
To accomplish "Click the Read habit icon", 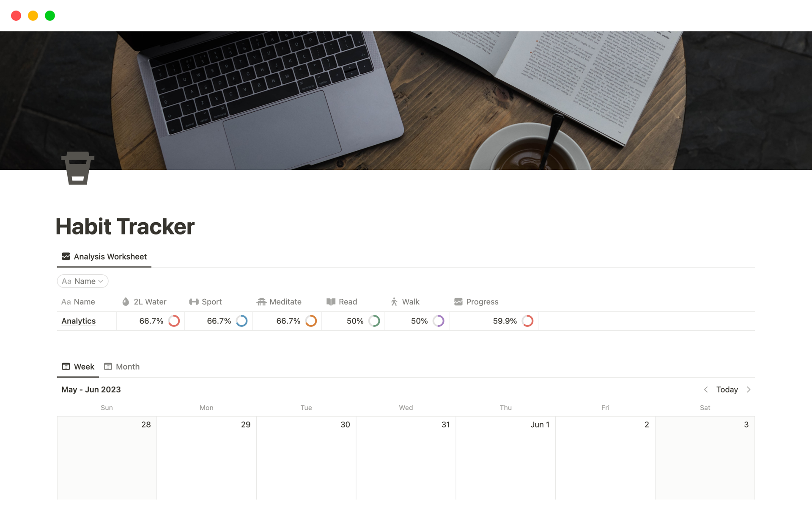I will [331, 302].
